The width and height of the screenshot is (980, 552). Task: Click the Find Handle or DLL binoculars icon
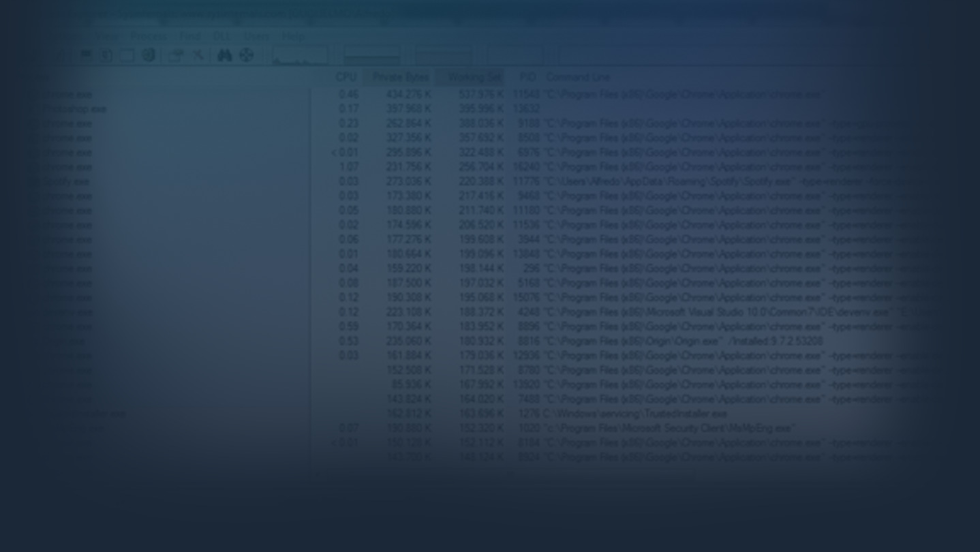(224, 55)
